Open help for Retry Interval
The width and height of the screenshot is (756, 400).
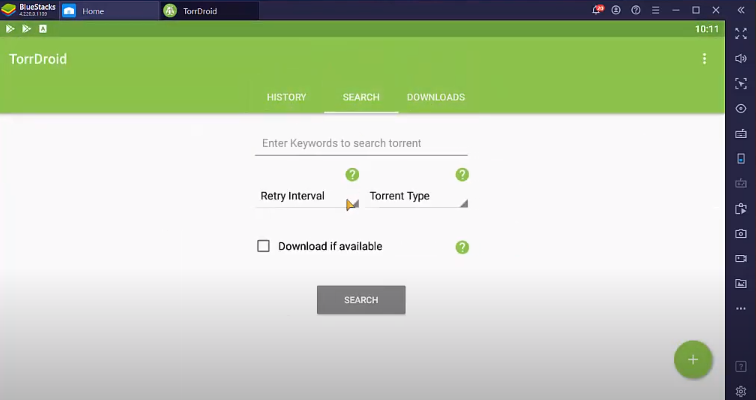352,174
